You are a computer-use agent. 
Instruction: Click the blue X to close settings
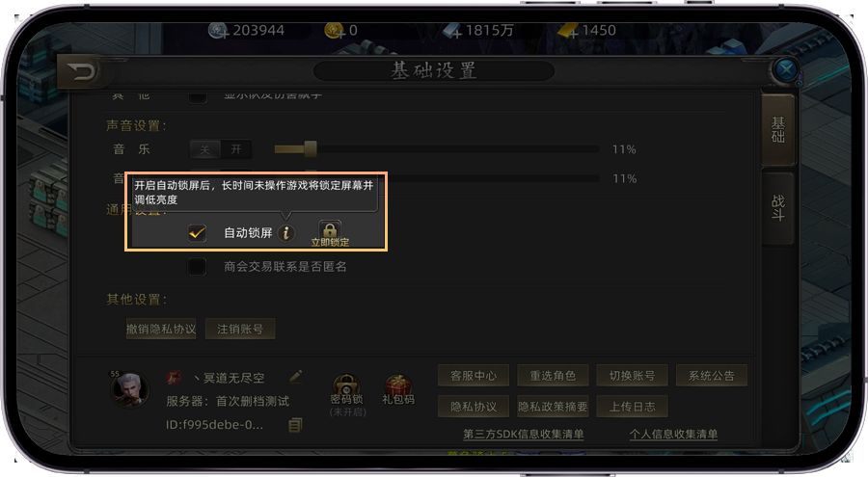click(785, 69)
